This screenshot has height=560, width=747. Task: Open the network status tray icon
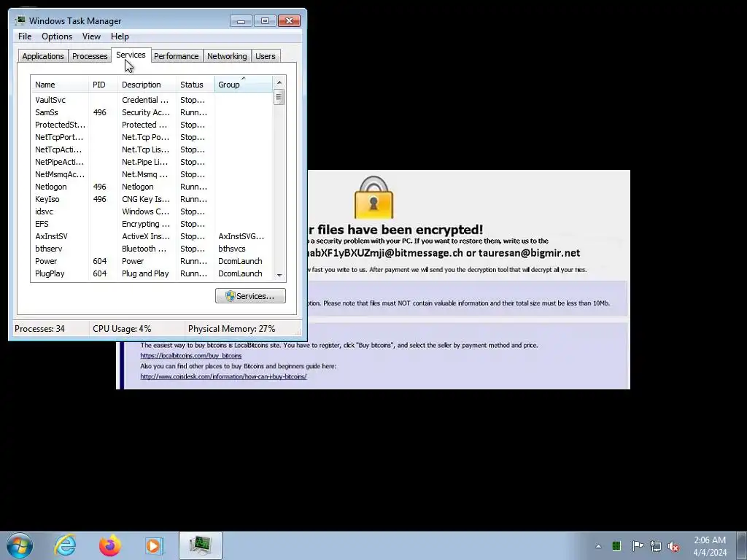pos(656,546)
